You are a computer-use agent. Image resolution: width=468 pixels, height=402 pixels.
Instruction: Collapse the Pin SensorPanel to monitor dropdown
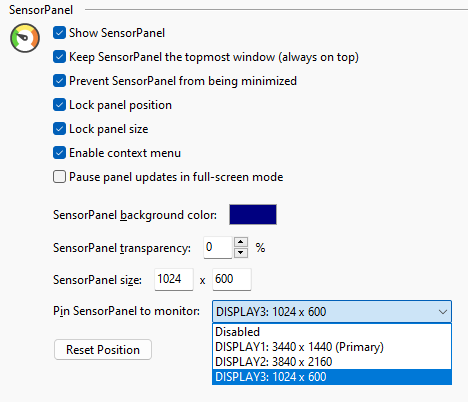click(332, 312)
